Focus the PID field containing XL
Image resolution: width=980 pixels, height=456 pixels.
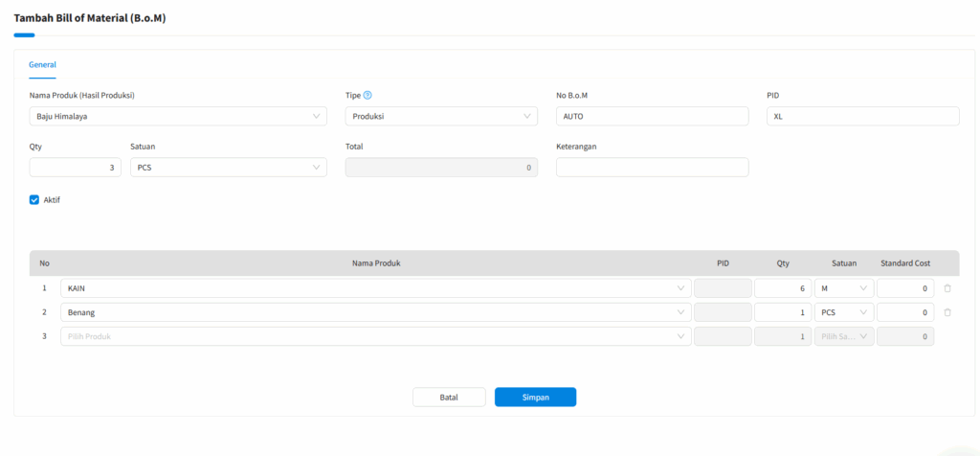(x=862, y=116)
